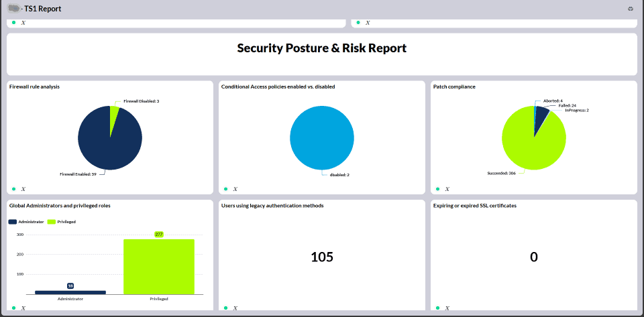
Task: Click X icon in legacy authentication methods panel
Action: tap(235, 308)
